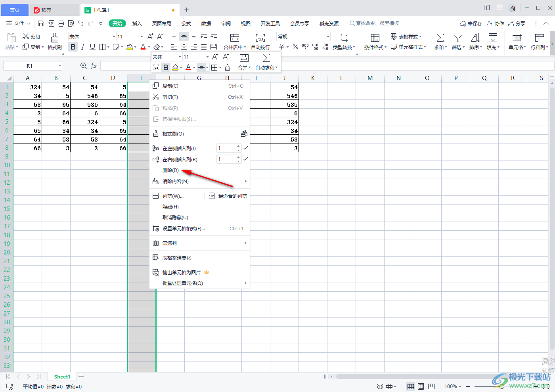555x392 pixels.
Task: Choose Hide (隐藏) from context menu
Action: (170, 207)
